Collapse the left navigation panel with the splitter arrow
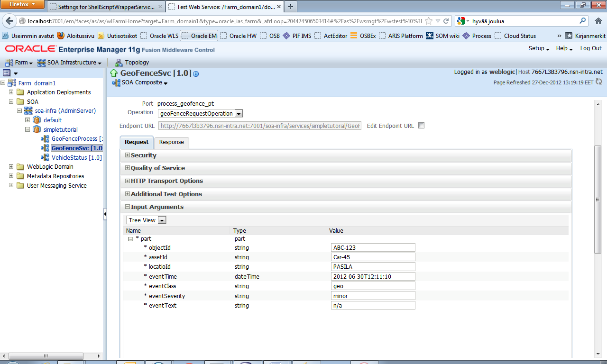This screenshot has height=364, width=607. click(105, 215)
